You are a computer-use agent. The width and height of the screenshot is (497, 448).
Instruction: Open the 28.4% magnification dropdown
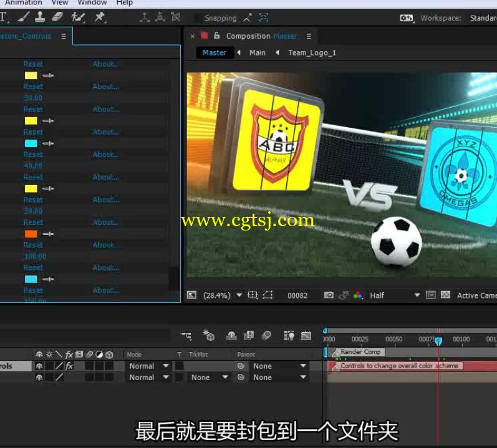(222, 295)
